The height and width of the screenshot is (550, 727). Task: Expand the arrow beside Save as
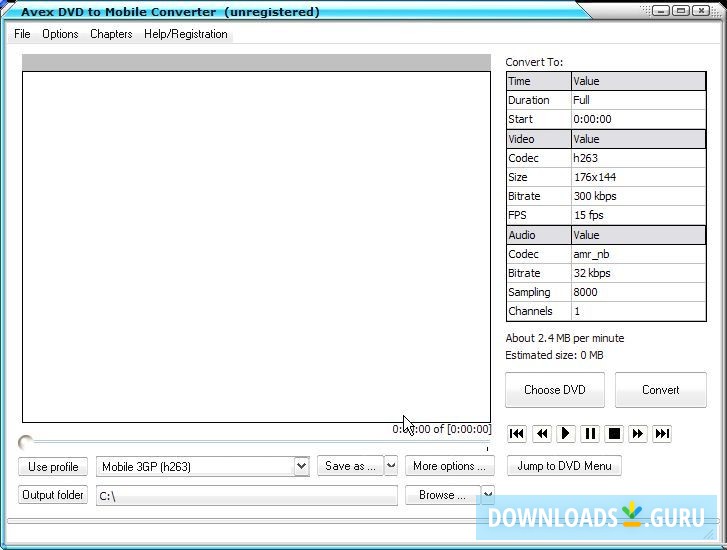pyautogui.click(x=391, y=466)
